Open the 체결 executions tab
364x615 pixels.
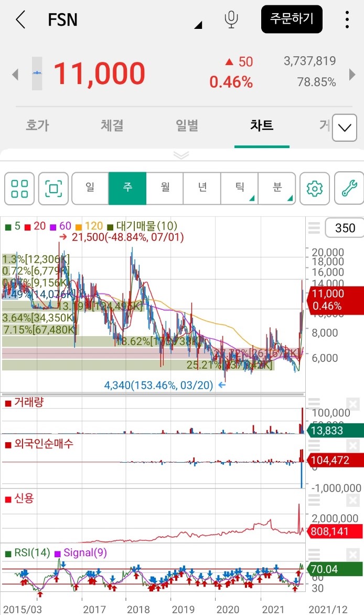click(112, 126)
